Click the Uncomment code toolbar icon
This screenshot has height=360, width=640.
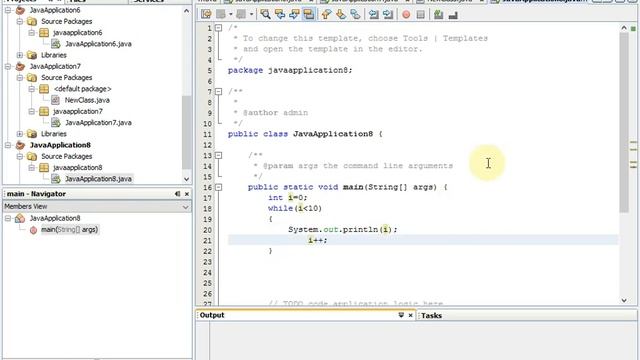pyautogui.click(x=453, y=15)
